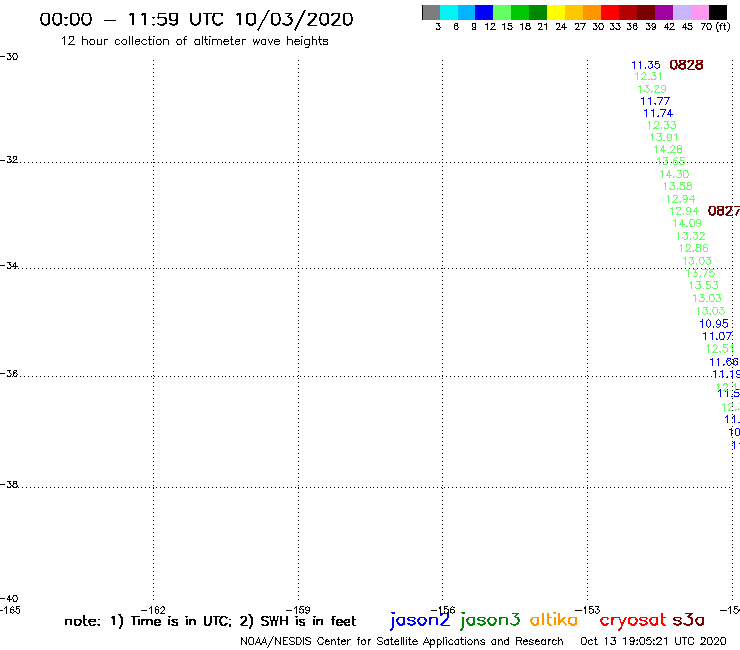
Task: Select the green reading 12.33
Action: tap(662, 125)
